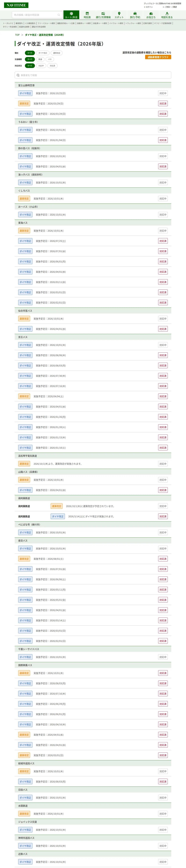Click the 産交バス 2026/05/11(月) row
The width and height of the screenshot is (186, 868).
coord(93,590)
